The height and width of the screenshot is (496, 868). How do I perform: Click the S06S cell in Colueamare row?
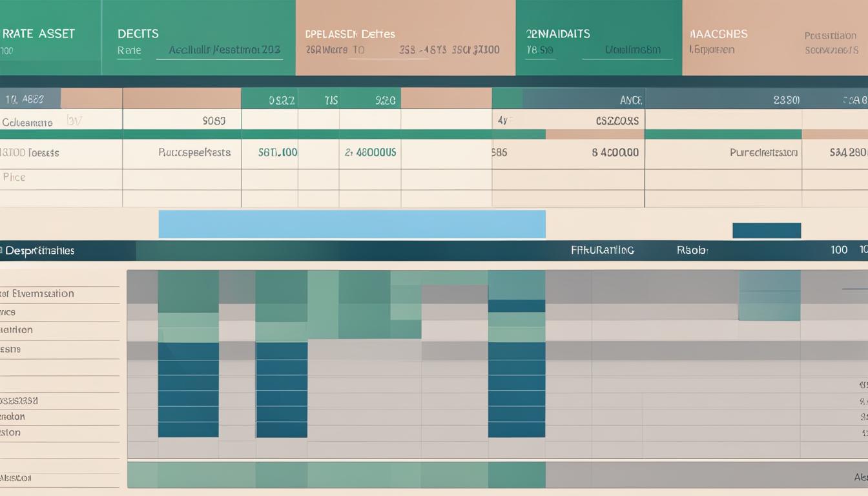pos(214,120)
